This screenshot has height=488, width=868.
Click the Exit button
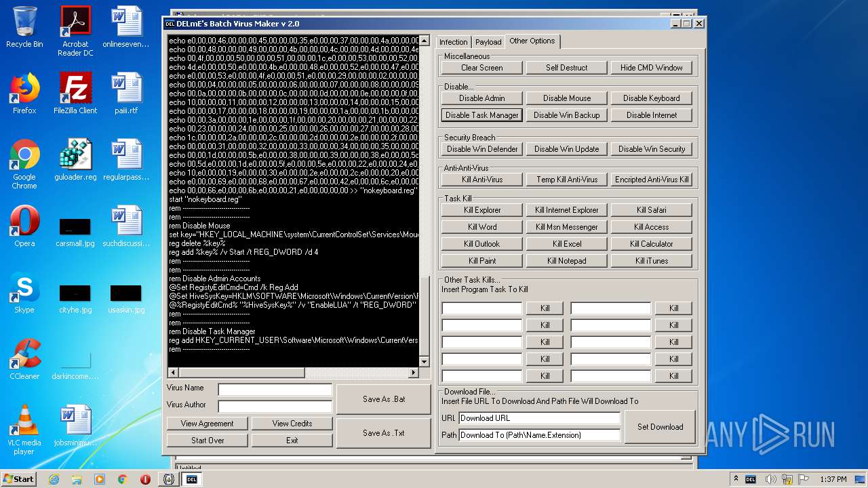pyautogui.click(x=292, y=441)
